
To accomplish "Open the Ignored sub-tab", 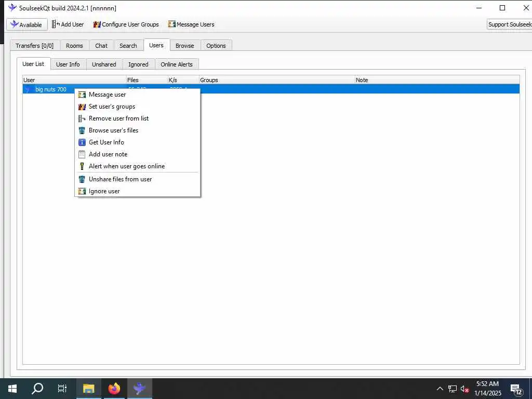I will (138, 64).
